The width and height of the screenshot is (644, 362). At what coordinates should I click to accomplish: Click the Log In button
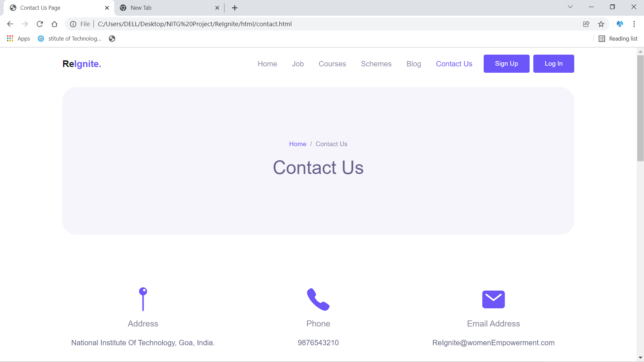[553, 64]
